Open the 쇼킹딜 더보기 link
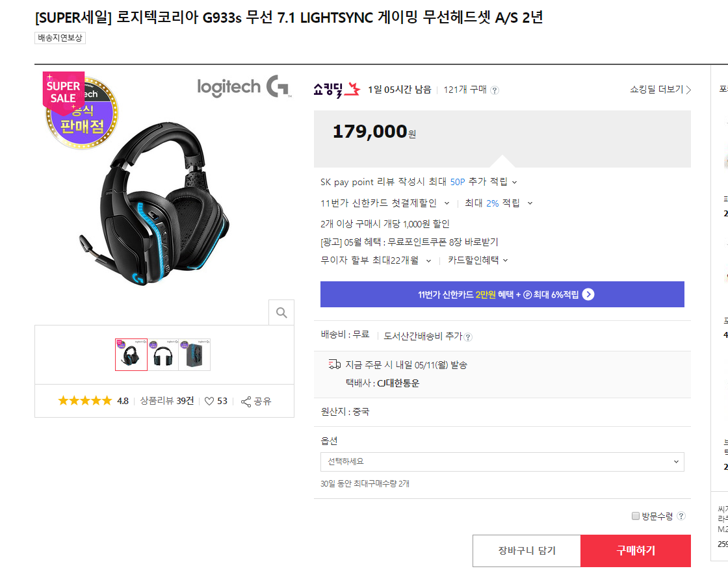728x573 pixels. pyautogui.click(x=660, y=90)
